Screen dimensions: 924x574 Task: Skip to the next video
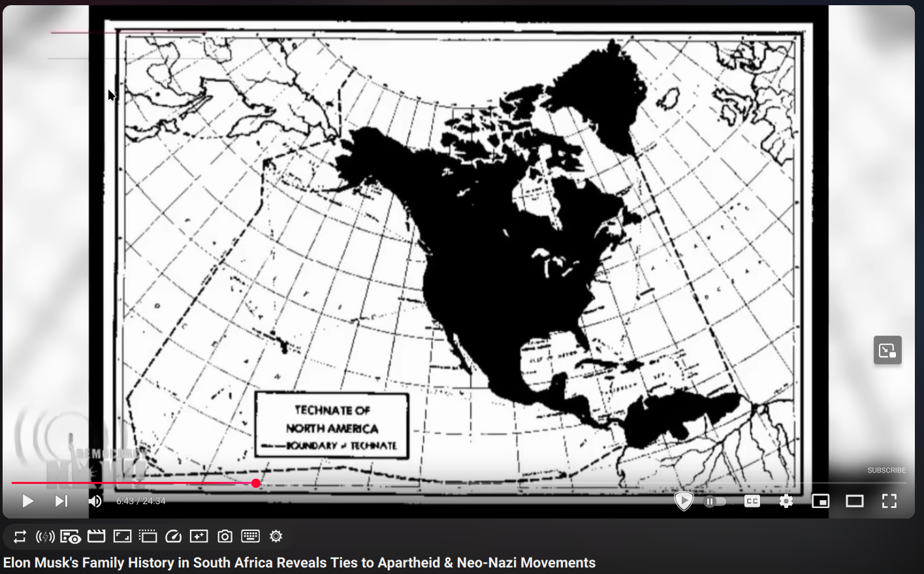coord(61,501)
